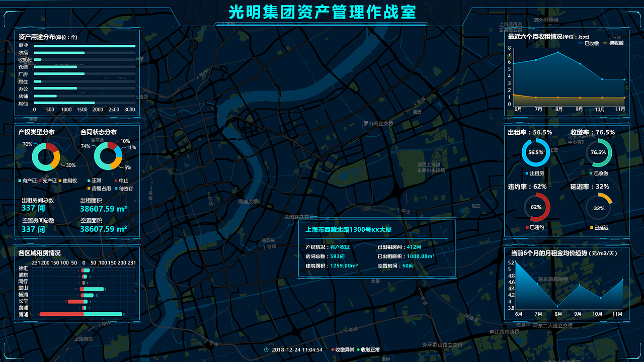Select the 已收缴 legend marker under 收缴率 gauge
This screenshot has width=644, height=362.
tap(591, 173)
